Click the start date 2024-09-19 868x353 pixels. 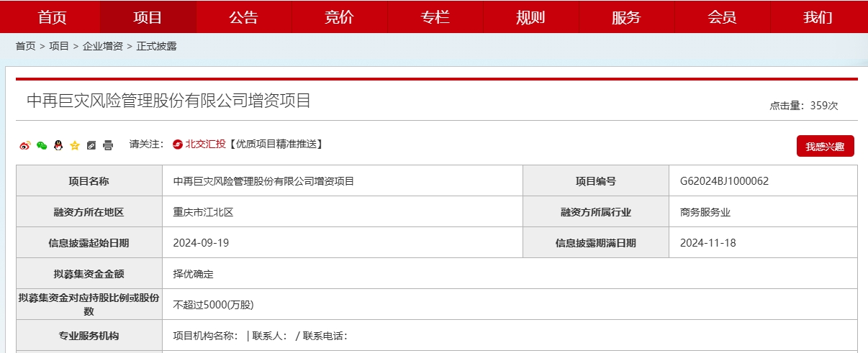pos(201,243)
